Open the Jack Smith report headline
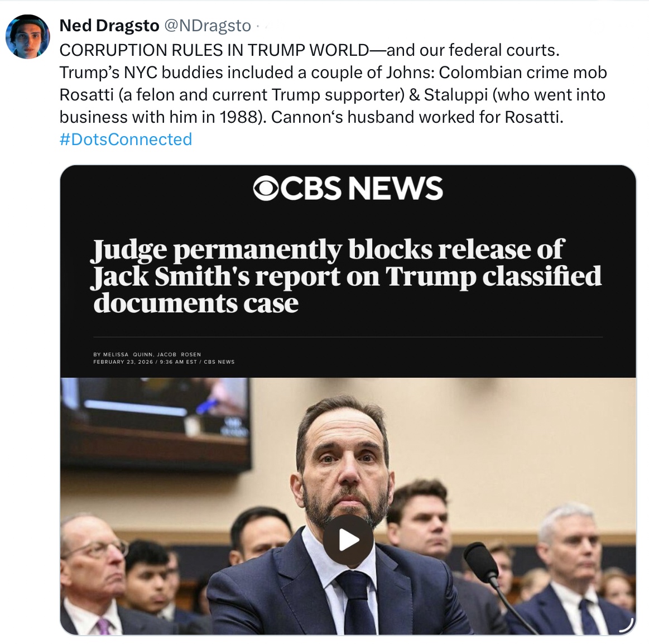This screenshot has width=649, height=644. pyautogui.click(x=347, y=276)
